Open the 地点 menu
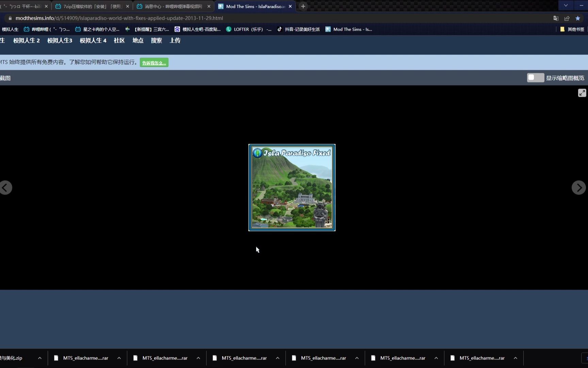This screenshot has height=368, width=588. tap(138, 41)
